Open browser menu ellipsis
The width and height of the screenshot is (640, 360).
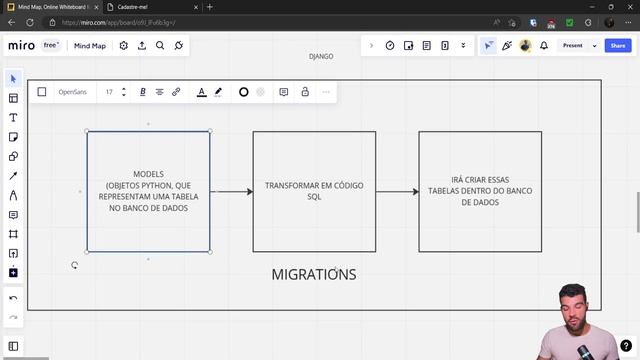pos(629,22)
